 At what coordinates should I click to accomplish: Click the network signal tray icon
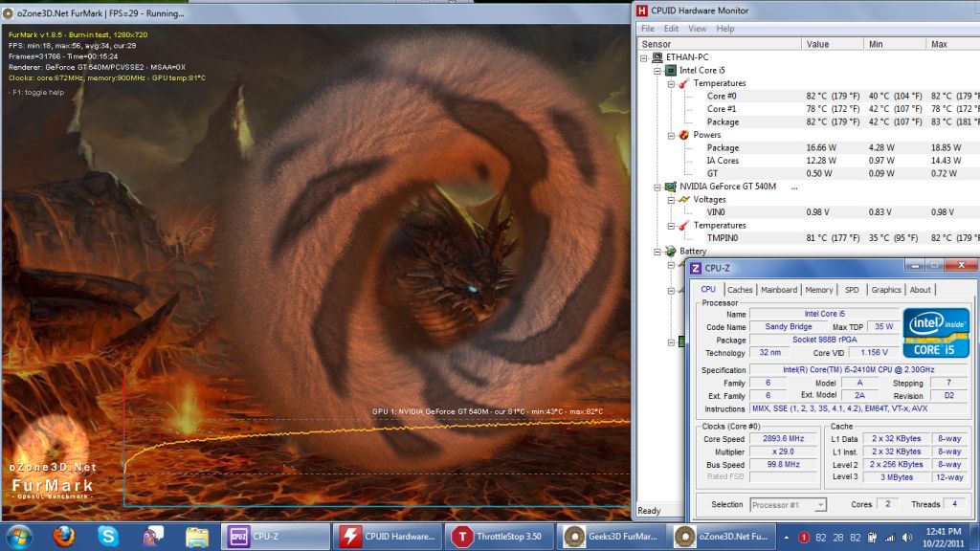(x=889, y=538)
